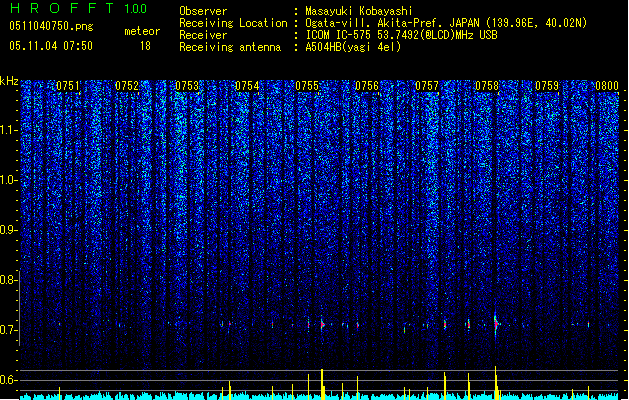The width and height of the screenshot is (629, 400).
Task: Click the 0758 time marker
Action: [x=487, y=86]
